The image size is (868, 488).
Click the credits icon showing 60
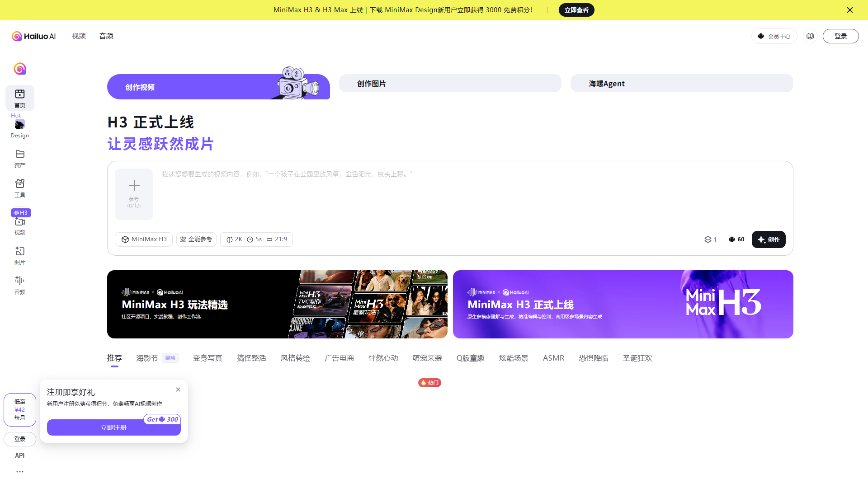coord(736,239)
